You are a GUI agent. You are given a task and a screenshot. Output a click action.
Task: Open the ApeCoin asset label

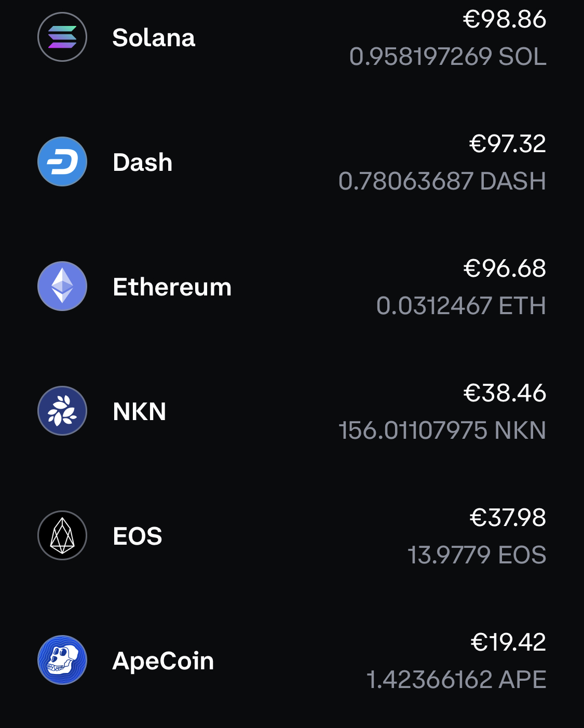[164, 661]
